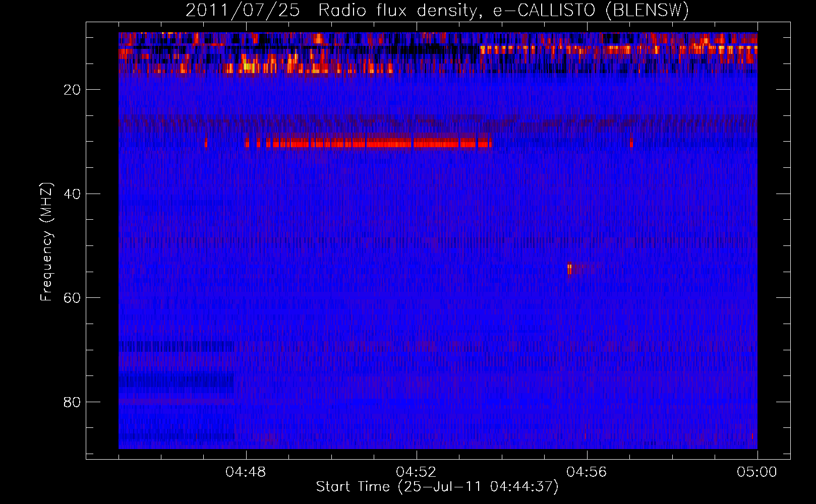Click the 80 MHz frequency tick label

(73, 402)
